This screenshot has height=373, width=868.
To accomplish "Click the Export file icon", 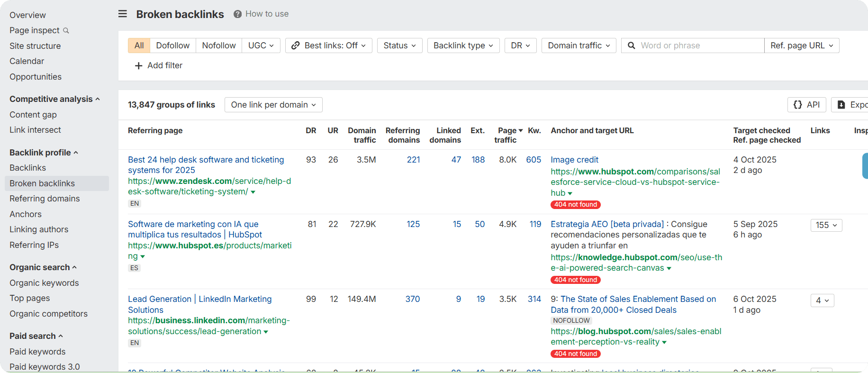I will 841,105.
